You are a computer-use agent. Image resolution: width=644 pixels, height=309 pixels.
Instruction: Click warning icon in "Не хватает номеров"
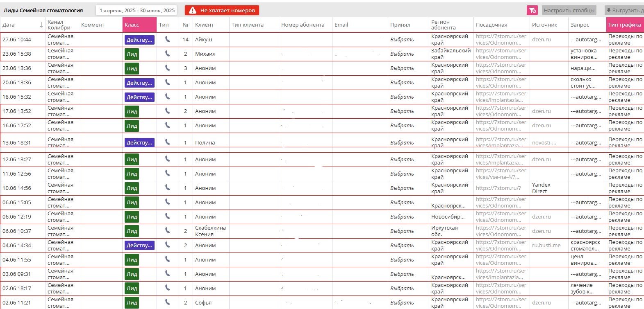tap(192, 10)
